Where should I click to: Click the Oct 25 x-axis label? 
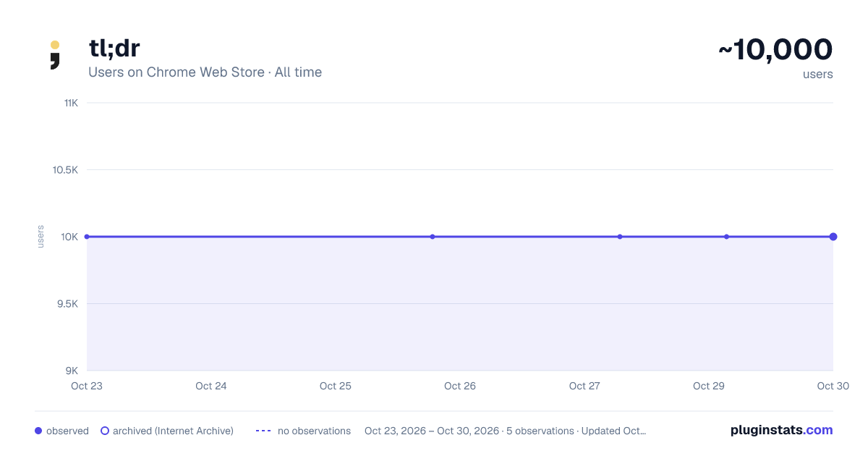click(336, 386)
